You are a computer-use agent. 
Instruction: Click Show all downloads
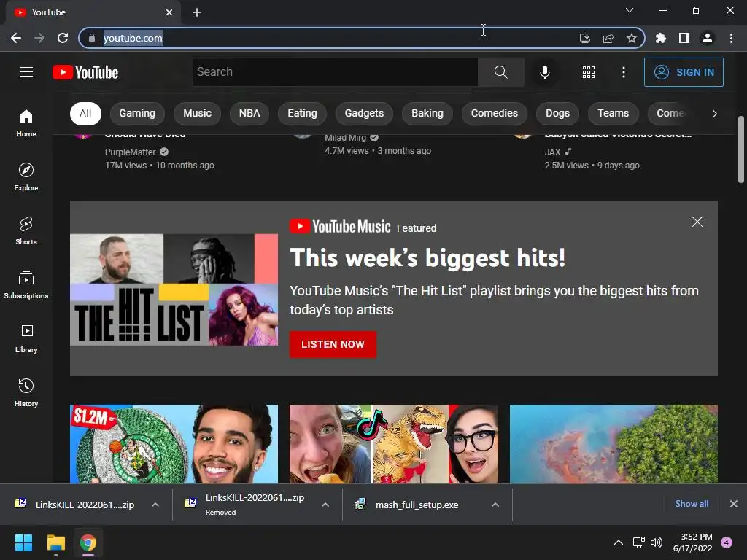pos(692,504)
